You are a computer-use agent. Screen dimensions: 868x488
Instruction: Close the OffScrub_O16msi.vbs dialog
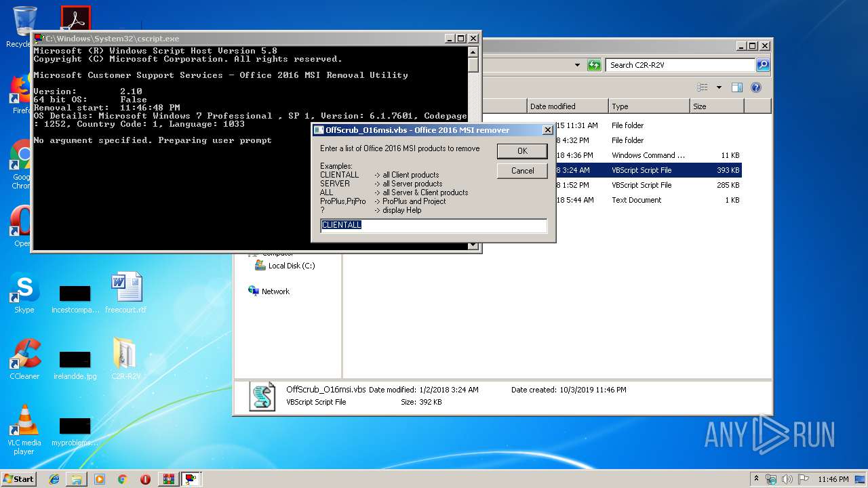pyautogui.click(x=548, y=130)
